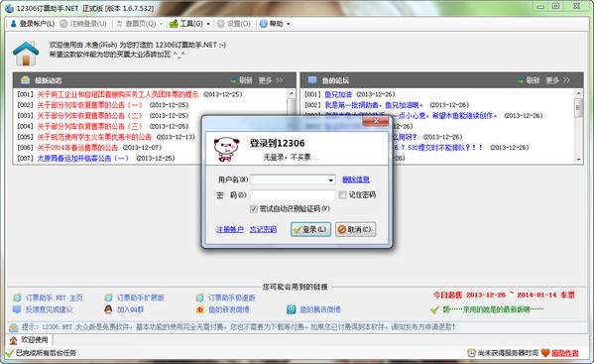Image resolution: width=594 pixels, height=364 pixels.
Task: Expand the 帮助 menu dropdown arrow
Action: (x=289, y=24)
